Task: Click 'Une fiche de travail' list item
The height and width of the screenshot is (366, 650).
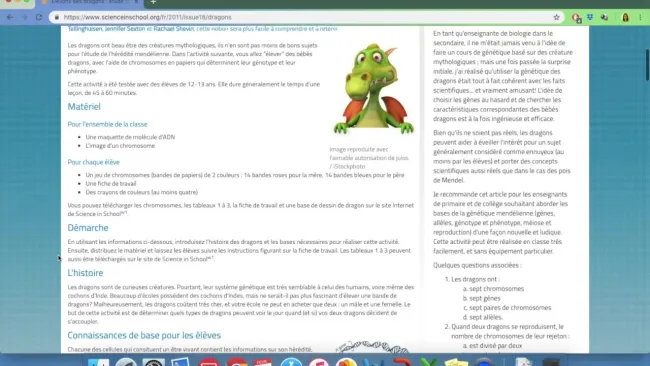Action: [111, 184]
